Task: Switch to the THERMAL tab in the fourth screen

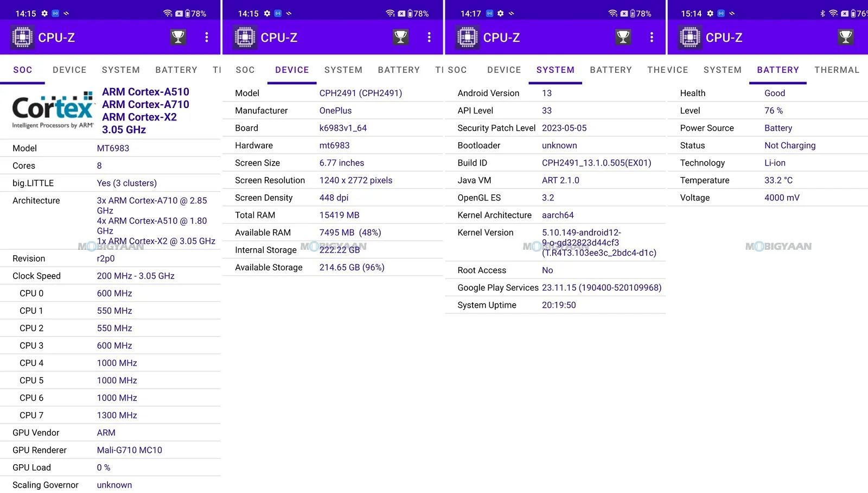Action: point(837,69)
